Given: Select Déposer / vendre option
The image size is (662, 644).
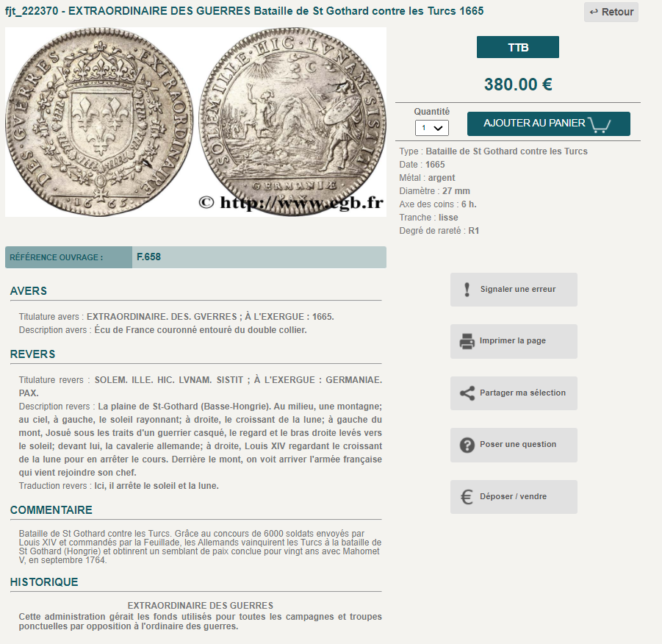Looking at the screenshot, I should click(x=514, y=497).
